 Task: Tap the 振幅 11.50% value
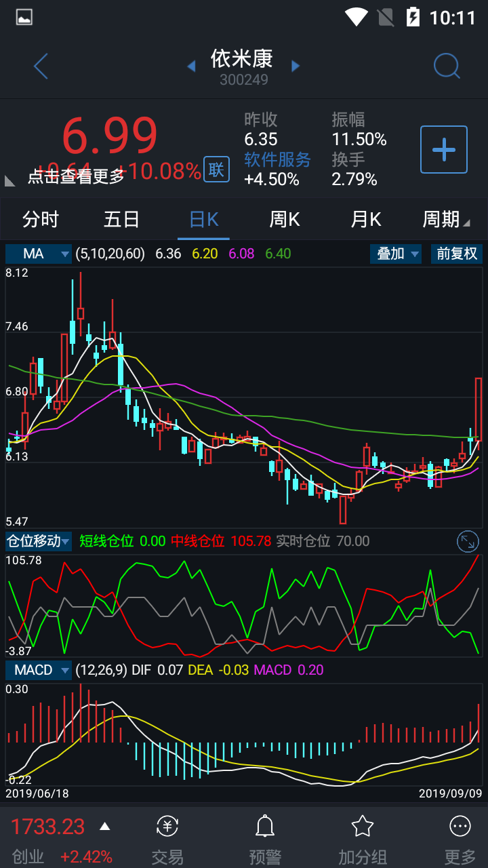(359, 140)
